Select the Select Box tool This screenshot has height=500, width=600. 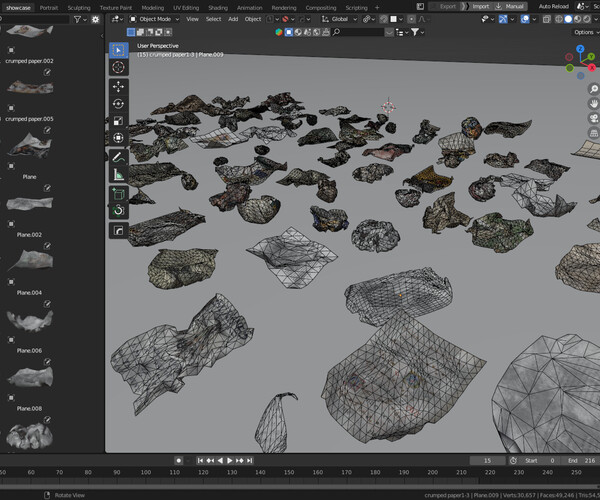tap(118, 50)
